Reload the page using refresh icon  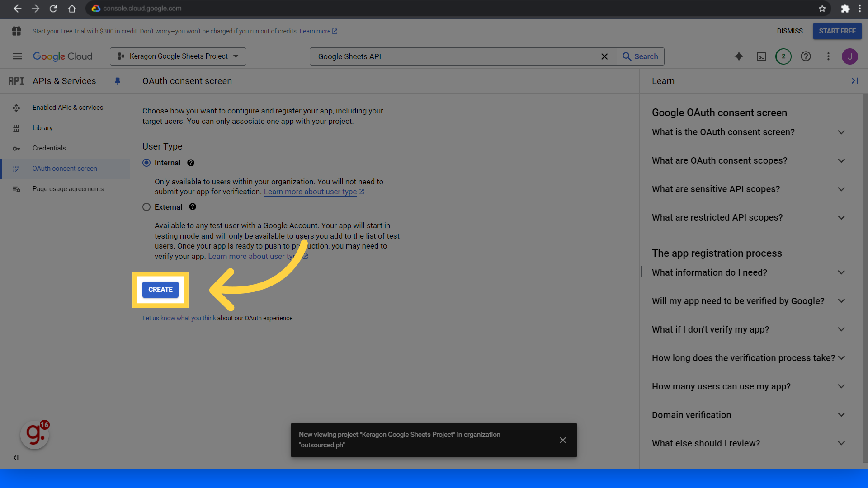pyautogui.click(x=53, y=9)
